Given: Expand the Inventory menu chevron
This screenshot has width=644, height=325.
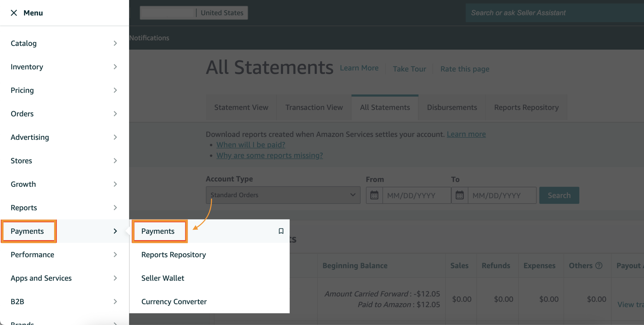Looking at the screenshot, I should [x=115, y=67].
